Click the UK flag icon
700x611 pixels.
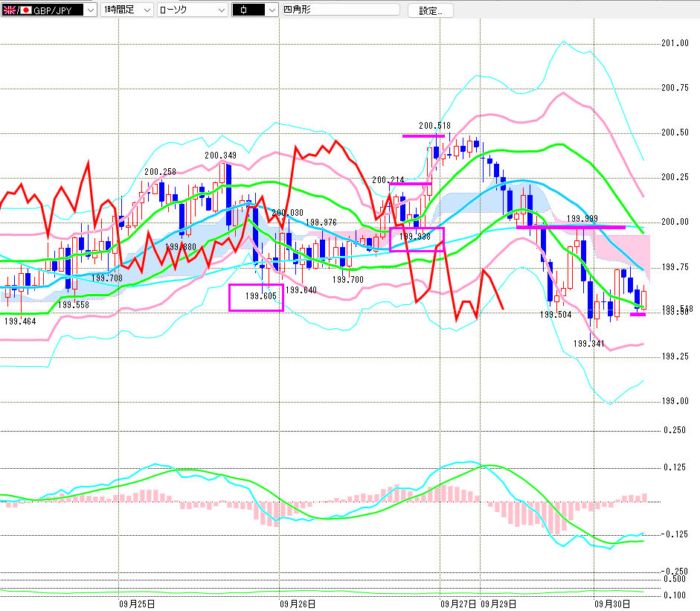tap(8, 10)
